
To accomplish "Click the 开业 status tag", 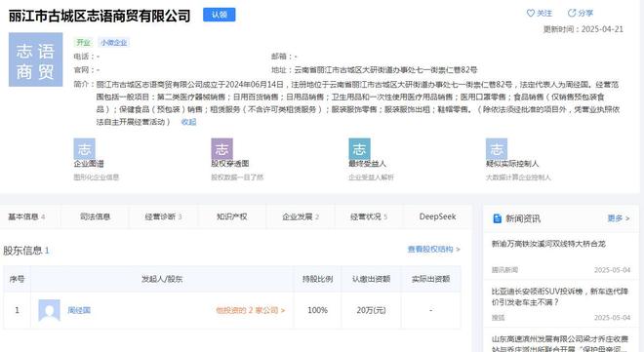I will (83, 42).
